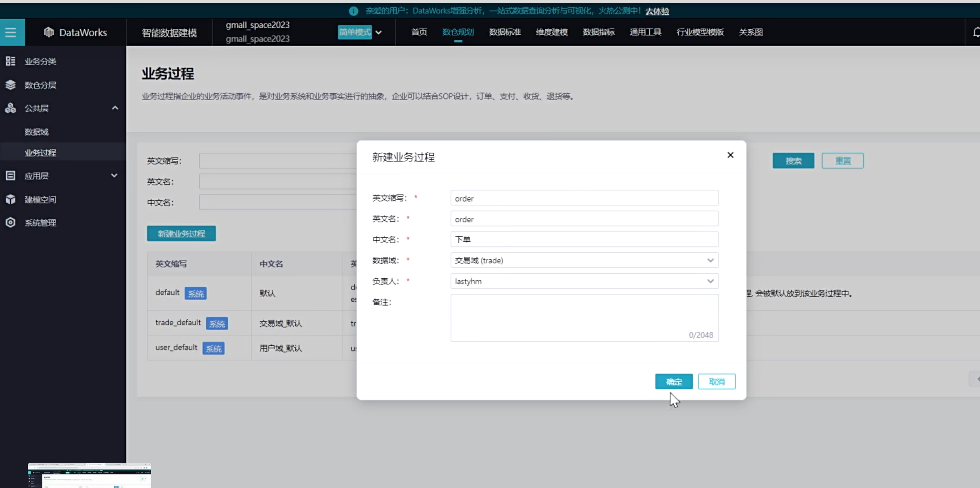Click the 业务分类 sidebar icon
Viewport: 980px width, 488px height.
(x=10, y=61)
